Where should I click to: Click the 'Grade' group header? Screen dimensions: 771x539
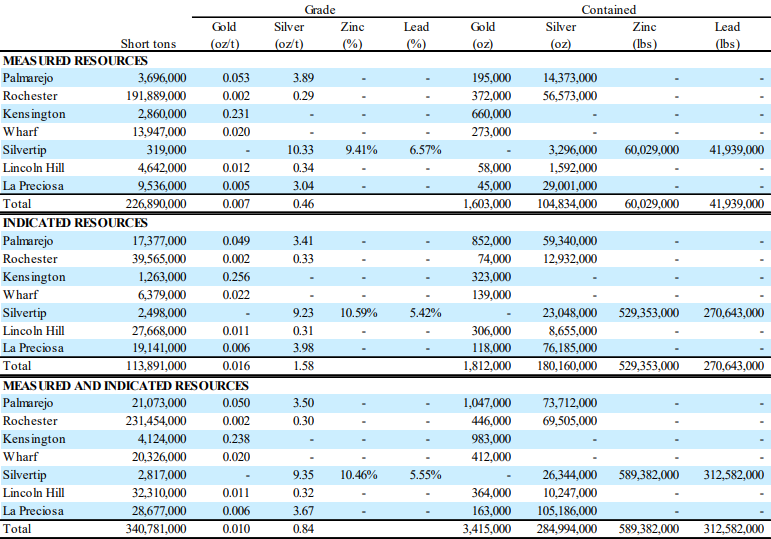[320, 10]
